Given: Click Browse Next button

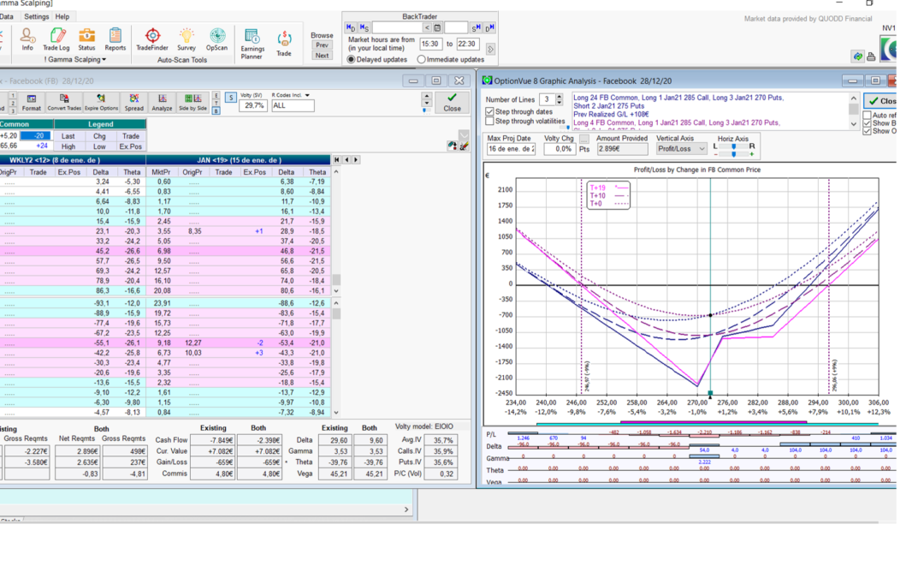Looking at the screenshot, I should (x=322, y=56).
